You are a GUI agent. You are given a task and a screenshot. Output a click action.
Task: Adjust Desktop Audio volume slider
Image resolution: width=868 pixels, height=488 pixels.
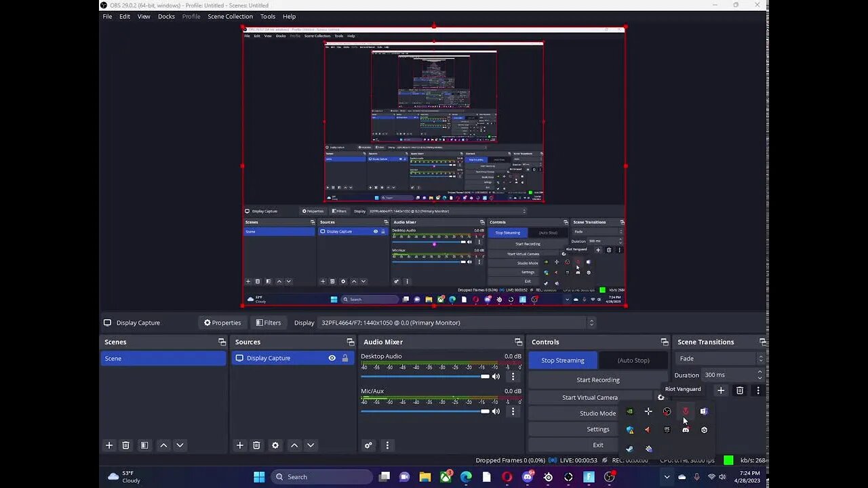[x=425, y=376]
